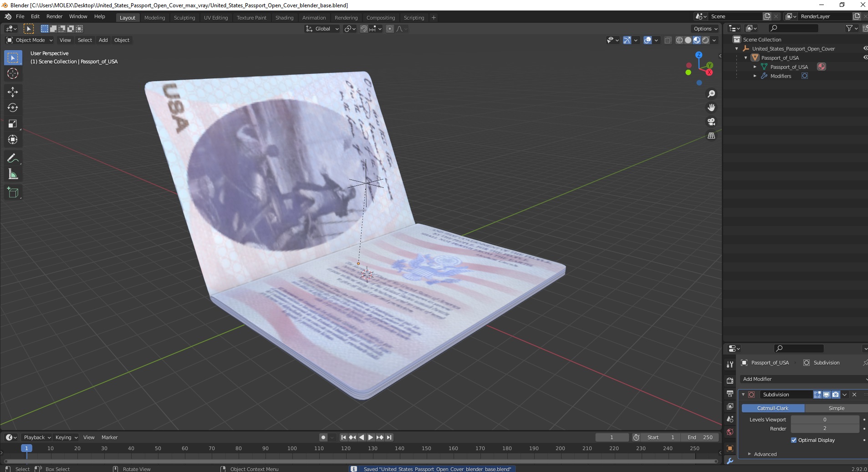The height and width of the screenshot is (472, 868).
Task: Jump to the end frame button
Action: pos(389,437)
